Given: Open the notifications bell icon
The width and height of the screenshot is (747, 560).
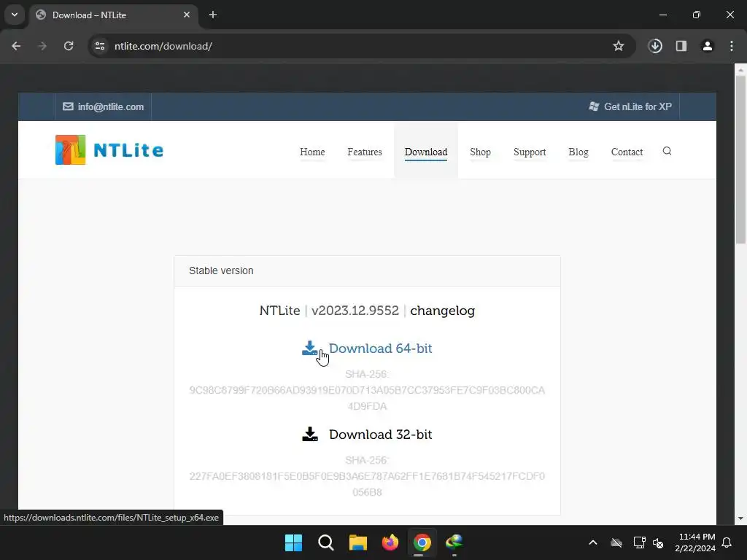Looking at the screenshot, I should [x=727, y=542].
